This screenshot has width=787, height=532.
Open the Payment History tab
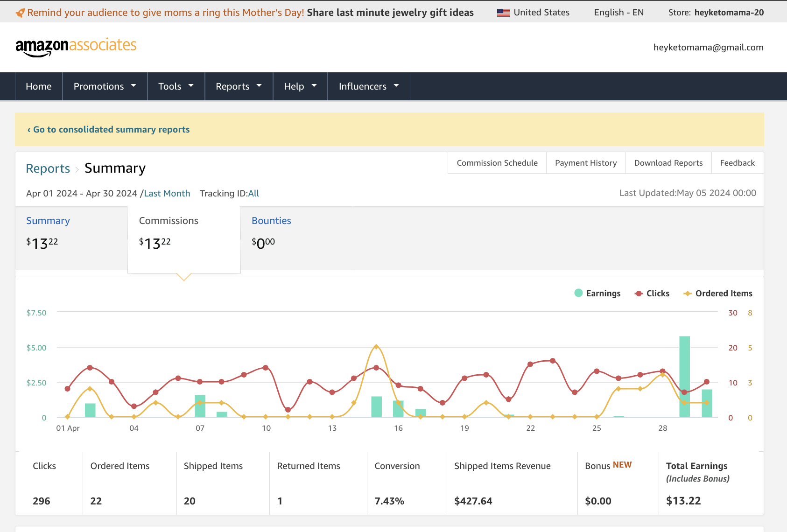coord(586,163)
